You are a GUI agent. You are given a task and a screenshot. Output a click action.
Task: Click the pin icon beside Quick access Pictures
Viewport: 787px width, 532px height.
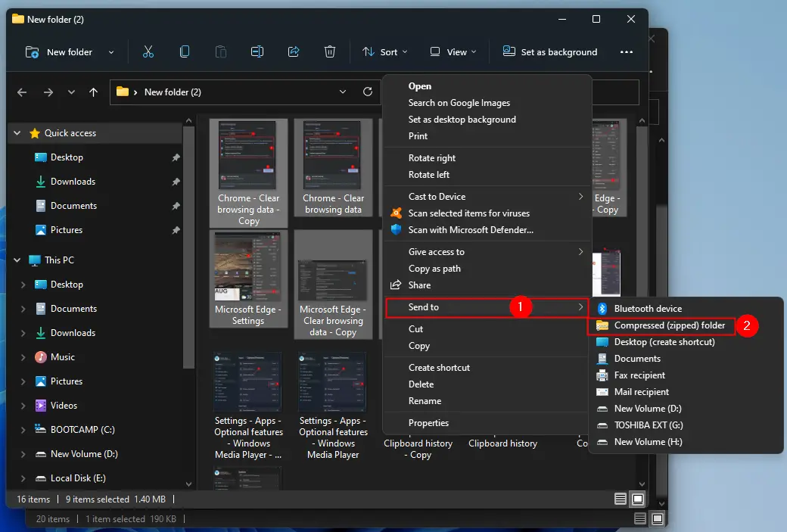click(x=176, y=230)
